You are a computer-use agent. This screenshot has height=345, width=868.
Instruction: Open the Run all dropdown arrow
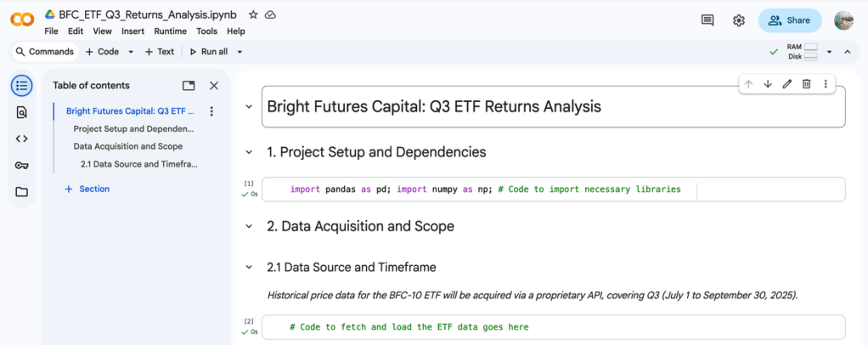click(x=240, y=52)
